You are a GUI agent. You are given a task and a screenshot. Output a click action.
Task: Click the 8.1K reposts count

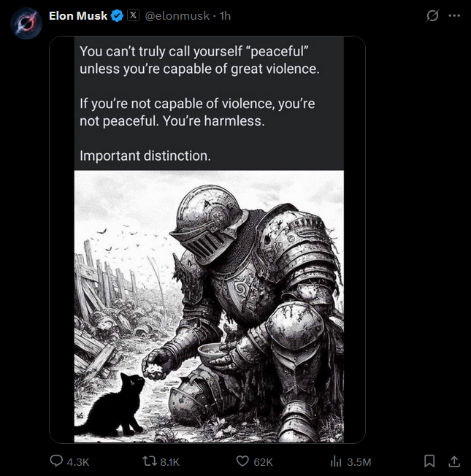pos(169,461)
